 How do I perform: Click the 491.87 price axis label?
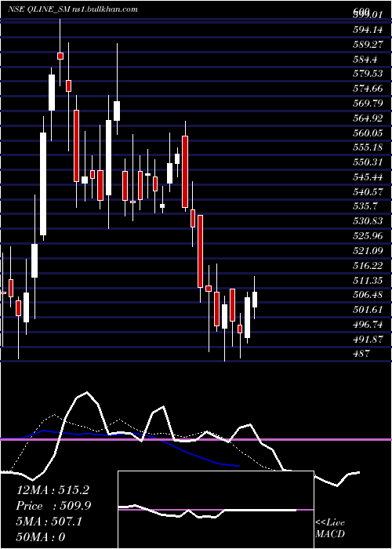(x=368, y=339)
